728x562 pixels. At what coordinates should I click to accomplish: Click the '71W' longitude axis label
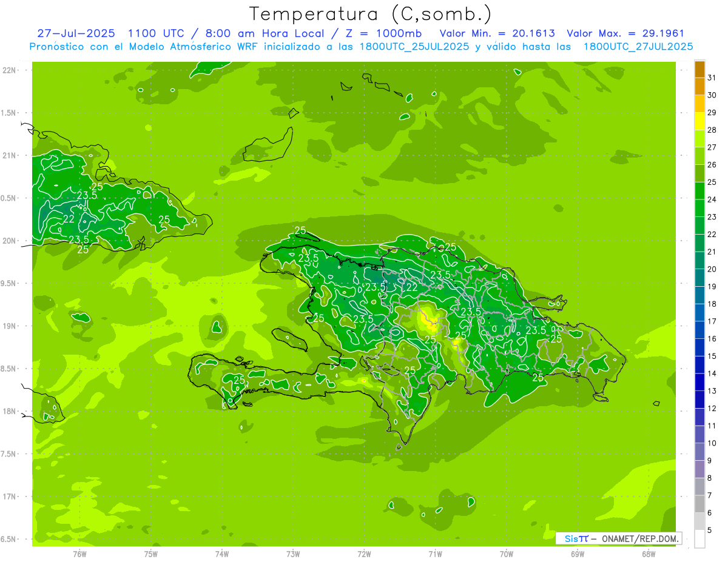[435, 554]
